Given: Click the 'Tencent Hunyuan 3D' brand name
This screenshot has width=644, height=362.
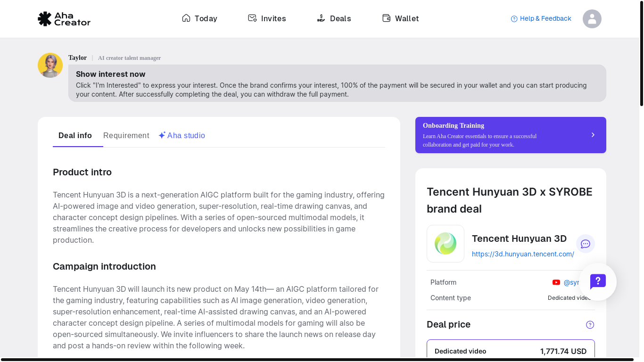Looking at the screenshot, I should [x=519, y=239].
